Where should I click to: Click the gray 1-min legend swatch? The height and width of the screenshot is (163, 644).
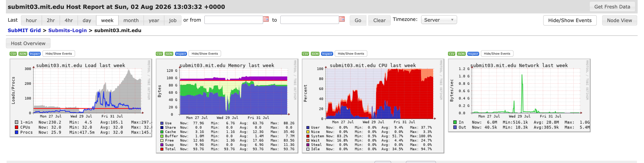(x=17, y=122)
